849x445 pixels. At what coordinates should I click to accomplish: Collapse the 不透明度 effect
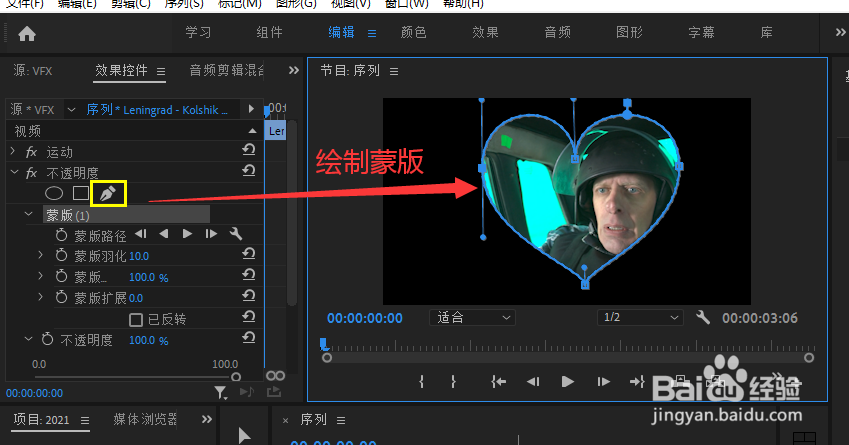click(x=14, y=172)
